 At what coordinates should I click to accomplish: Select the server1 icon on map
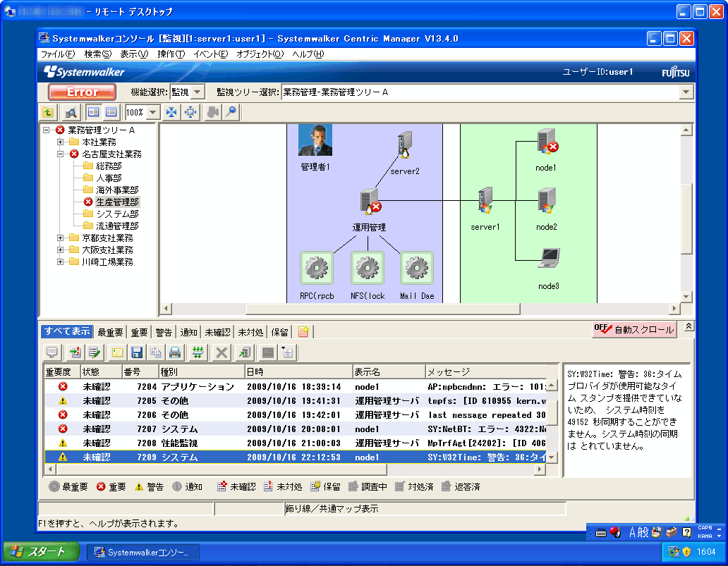point(485,200)
